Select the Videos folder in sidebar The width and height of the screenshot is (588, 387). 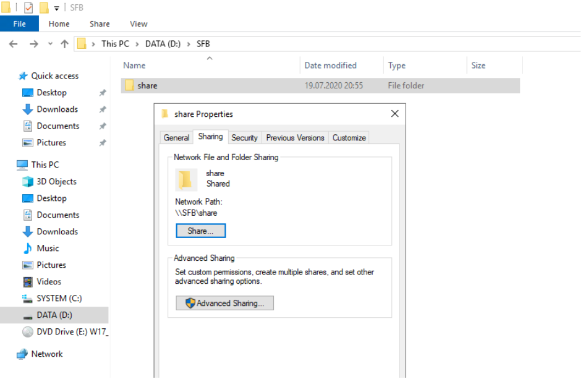[49, 282]
